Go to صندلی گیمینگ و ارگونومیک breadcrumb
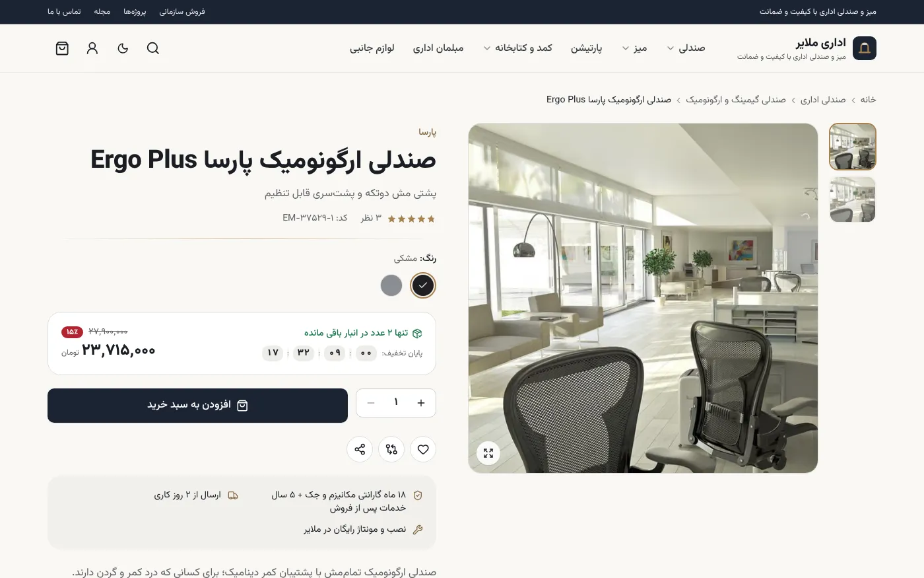The height and width of the screenshot is (578, 924). coord(736,100)
